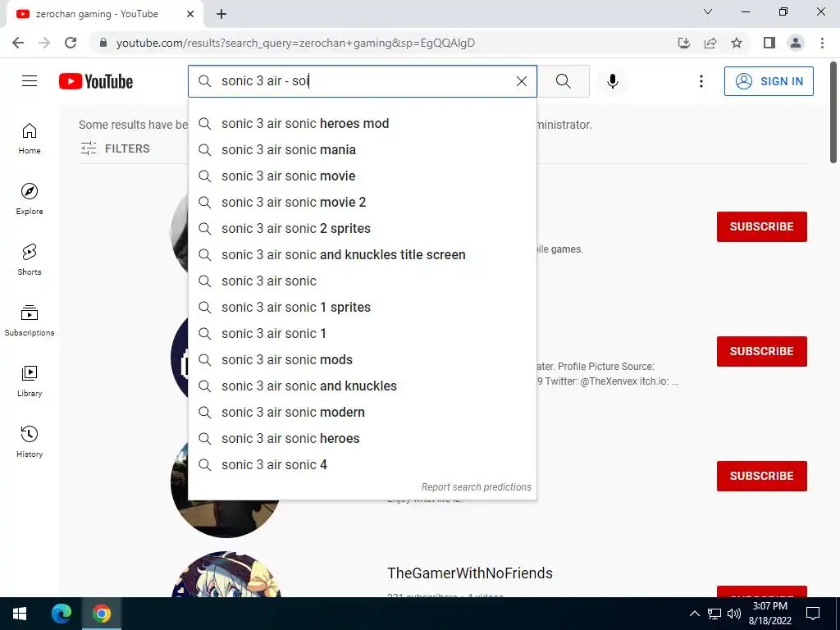
Task: Open Chrome tab search chevron
Action: tap(707, 11)
